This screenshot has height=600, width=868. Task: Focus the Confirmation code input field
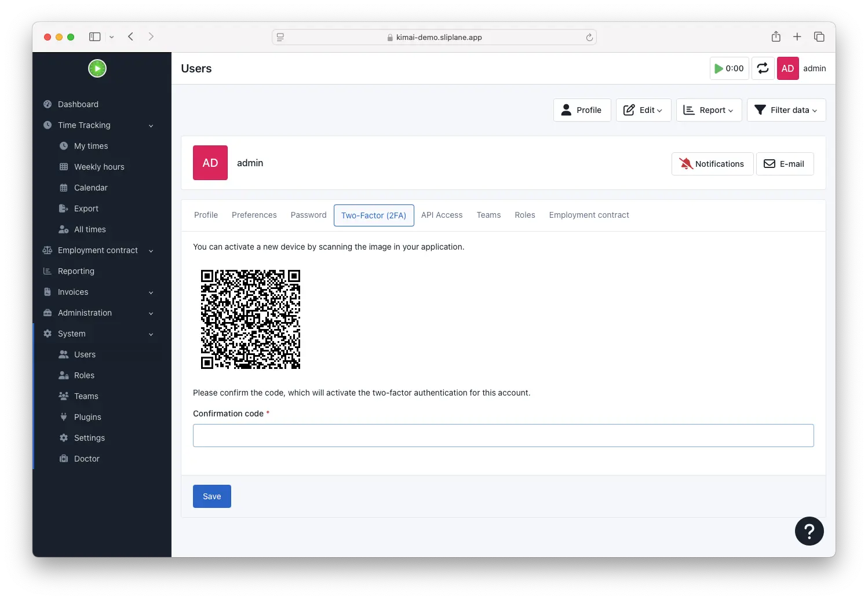(x=503, y=436)
